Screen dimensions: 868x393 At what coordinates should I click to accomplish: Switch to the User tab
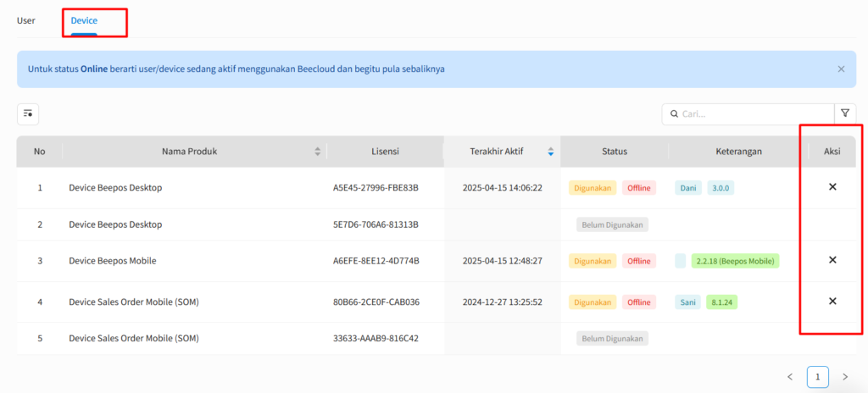click(x=26, y=20)
